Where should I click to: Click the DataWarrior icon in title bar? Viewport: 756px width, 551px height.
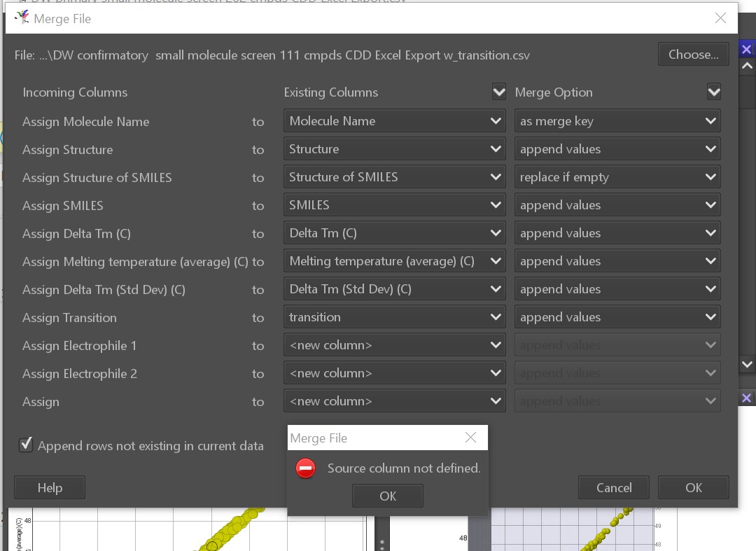coord(22,18)
